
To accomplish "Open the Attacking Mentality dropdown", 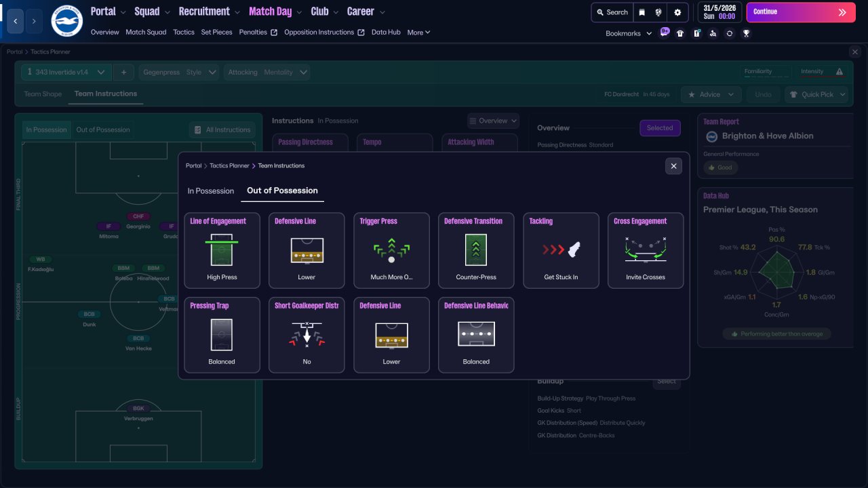I will (x=267, y=73).
